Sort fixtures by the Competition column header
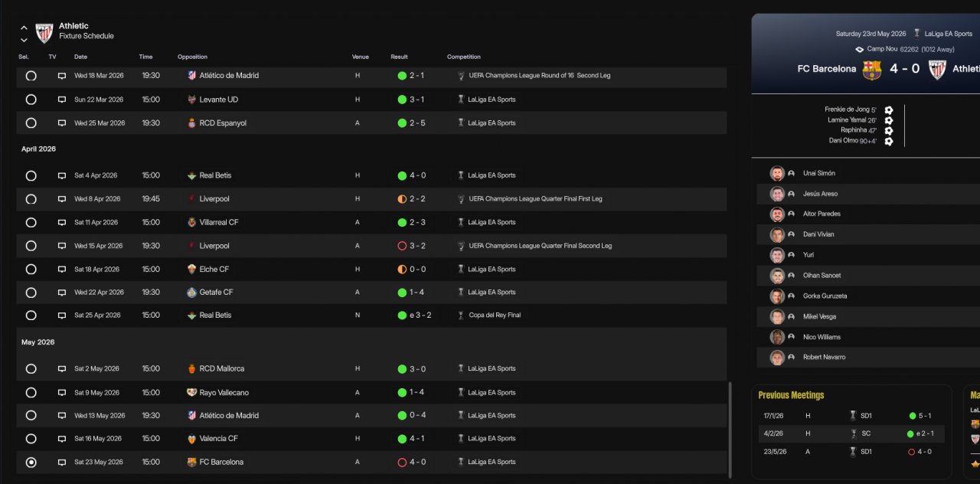This screenshot has height=484, width=980. tap(464, 57)
